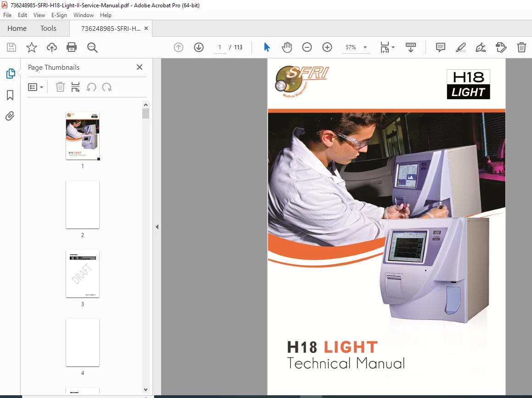
Task: Select page 3 DRAFT thumbnail
Action: [x=83, y=274]
